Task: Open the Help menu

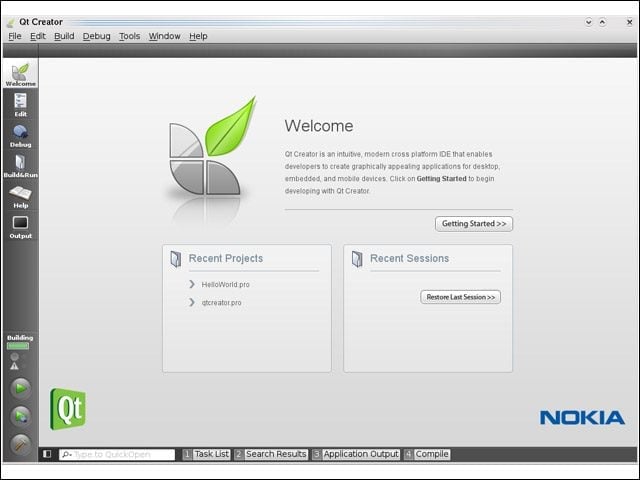Action: click(x=198, y=36)
